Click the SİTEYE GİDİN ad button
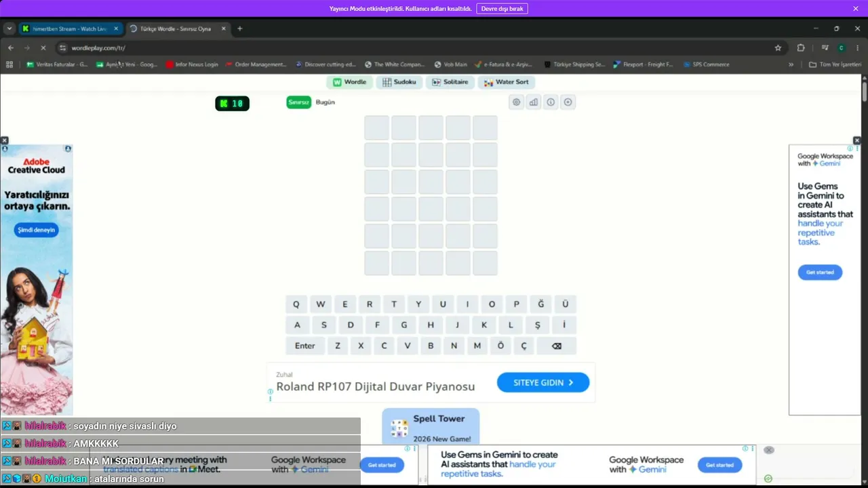868x488 pixels. coord(543,382)
